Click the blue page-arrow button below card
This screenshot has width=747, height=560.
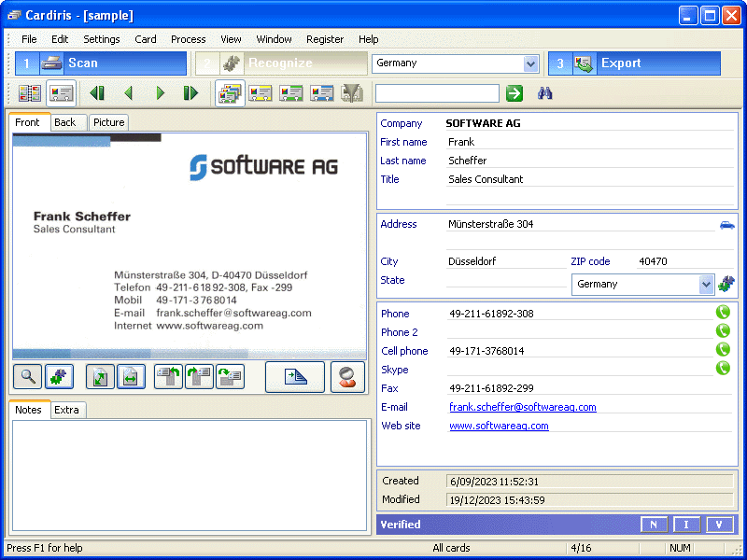coord(295,377)
